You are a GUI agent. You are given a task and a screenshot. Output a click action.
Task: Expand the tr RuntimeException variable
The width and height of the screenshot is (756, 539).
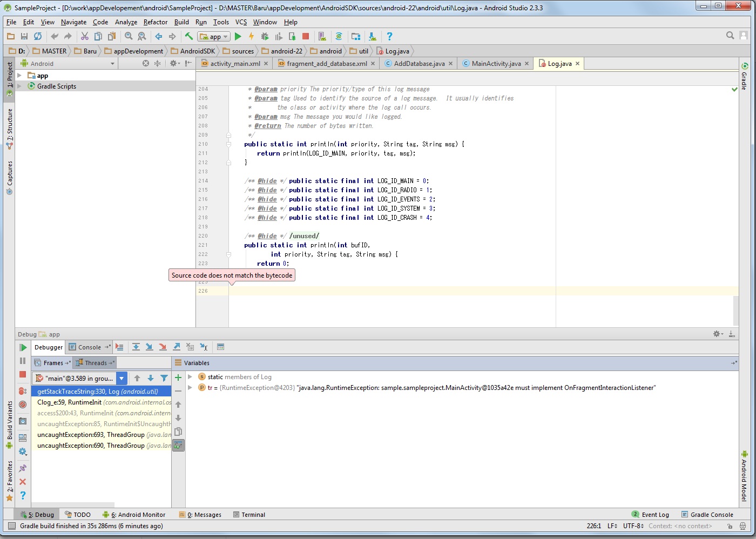(190, 388)
